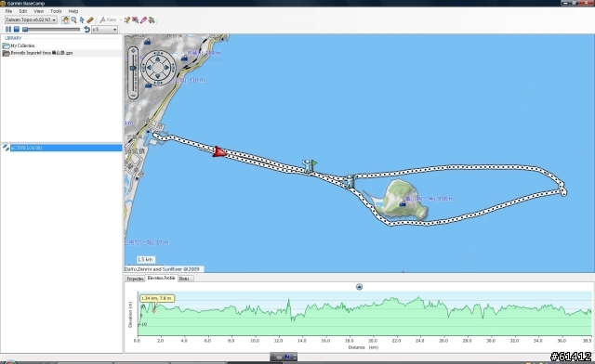Click the LIBRARY panel header
Screen dimensions: 595x364
pos(13,38)
